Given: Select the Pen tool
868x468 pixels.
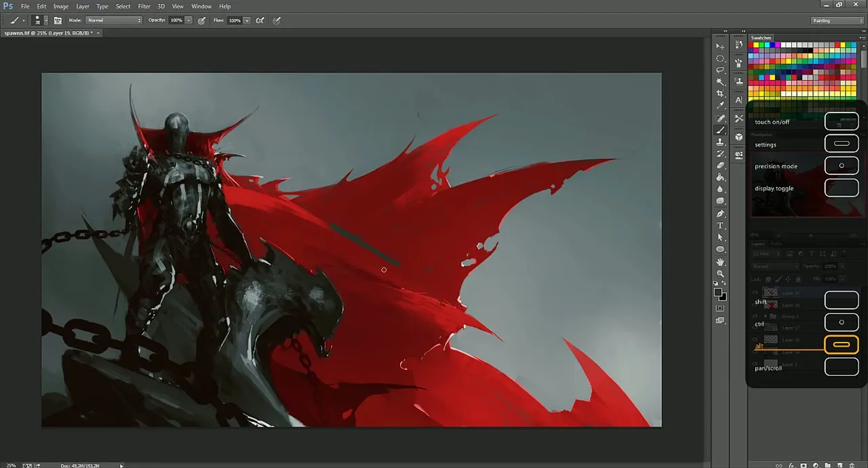Looking at the screenshot, I should click(x=720, y=214).
